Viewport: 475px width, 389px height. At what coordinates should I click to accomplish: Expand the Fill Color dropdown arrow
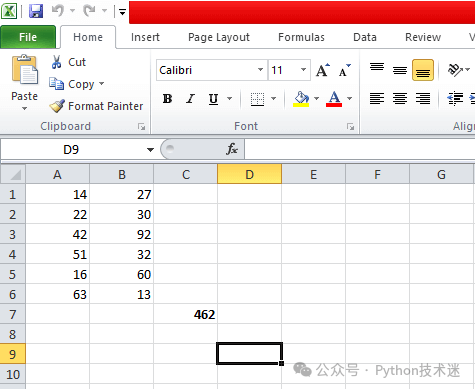316,99
